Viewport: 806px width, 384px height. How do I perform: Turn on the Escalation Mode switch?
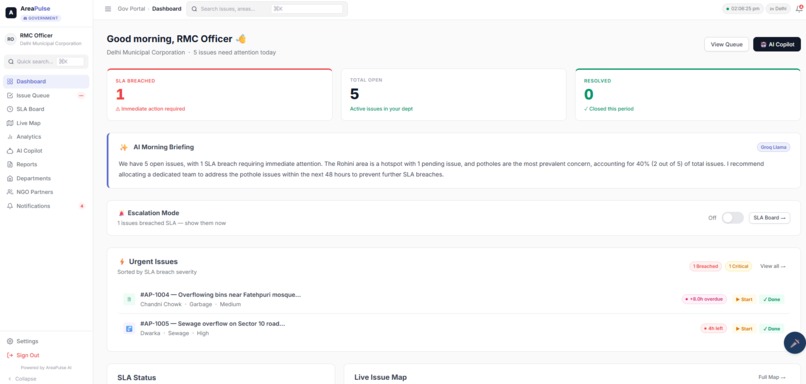732,218
